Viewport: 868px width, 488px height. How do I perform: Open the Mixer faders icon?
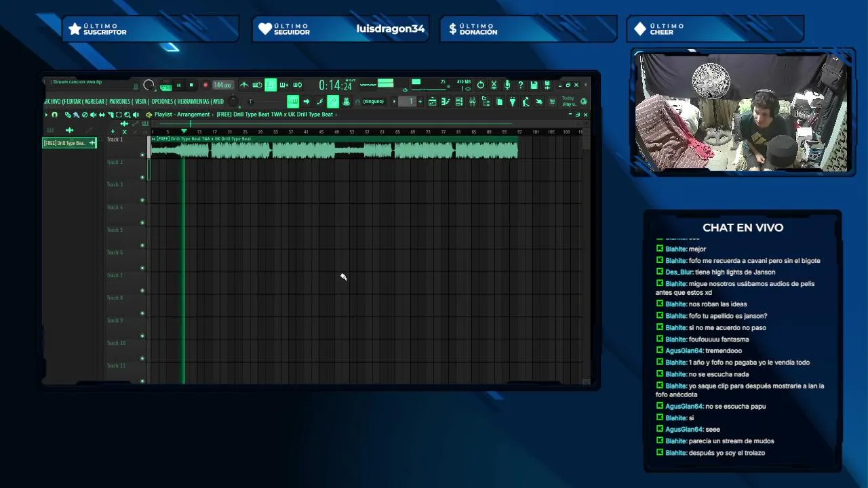472,101
